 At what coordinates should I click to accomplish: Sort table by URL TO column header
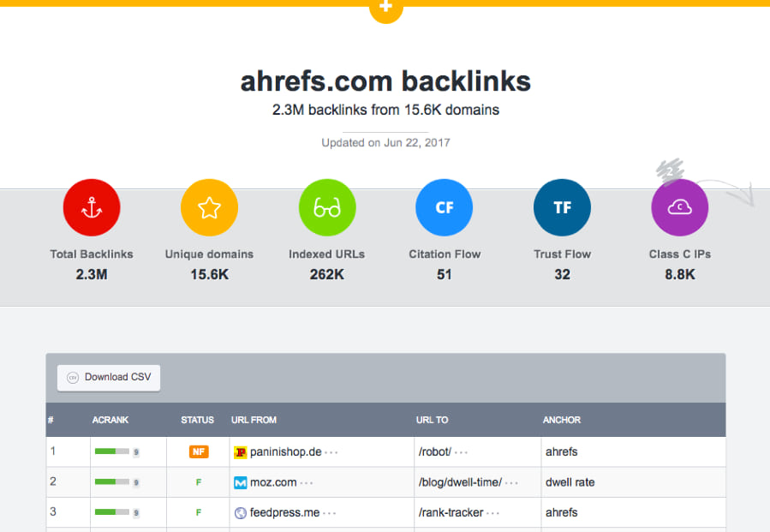click(433, 420)
